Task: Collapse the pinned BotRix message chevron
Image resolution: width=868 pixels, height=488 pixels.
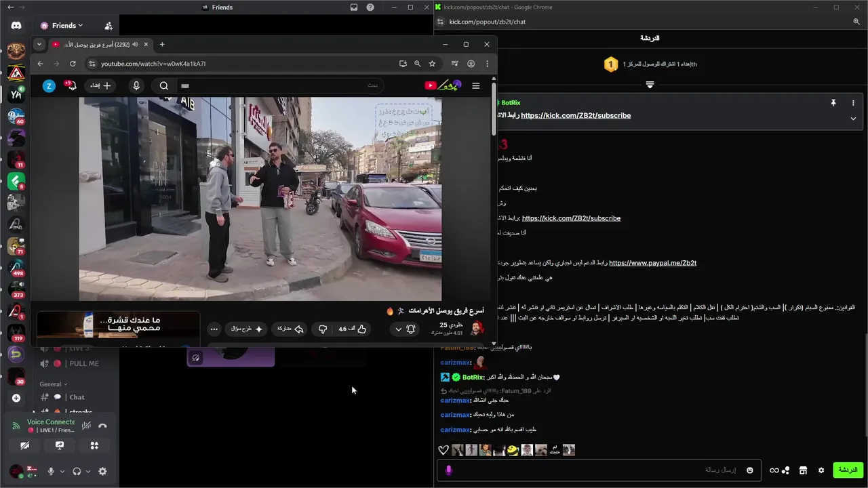Action: (853, 118)
